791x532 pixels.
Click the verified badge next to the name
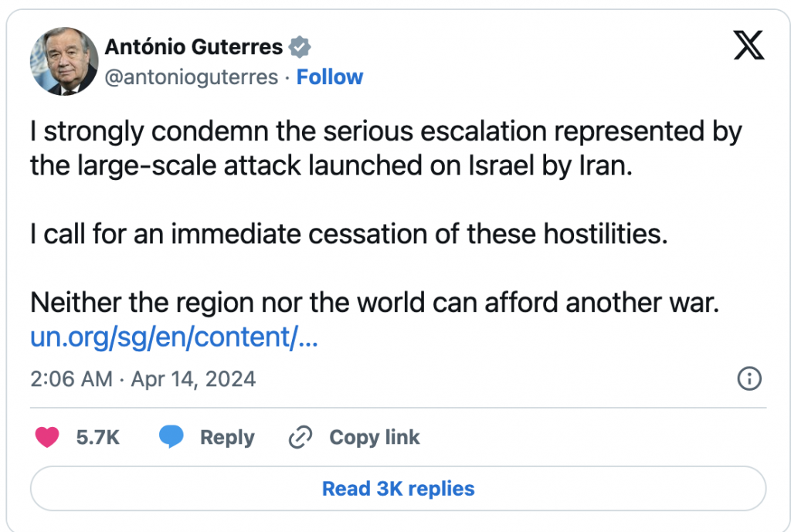(x=300, y=47)
